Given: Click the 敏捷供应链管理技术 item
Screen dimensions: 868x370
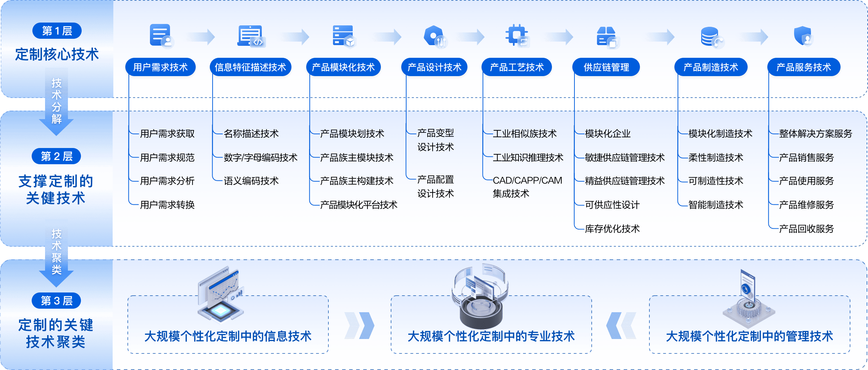Looking at the screenshot, I should point(625,158).
